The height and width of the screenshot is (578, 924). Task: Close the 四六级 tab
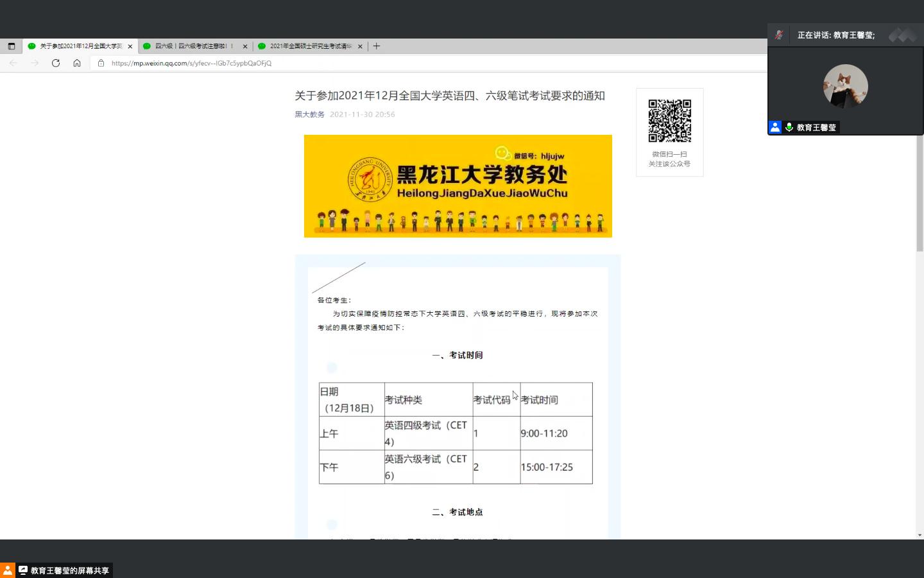[245, 46]
